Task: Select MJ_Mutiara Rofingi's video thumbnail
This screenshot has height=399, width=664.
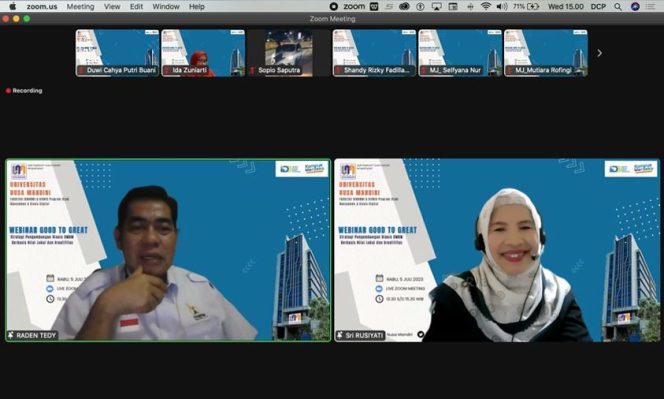Action: click(546, 53)
